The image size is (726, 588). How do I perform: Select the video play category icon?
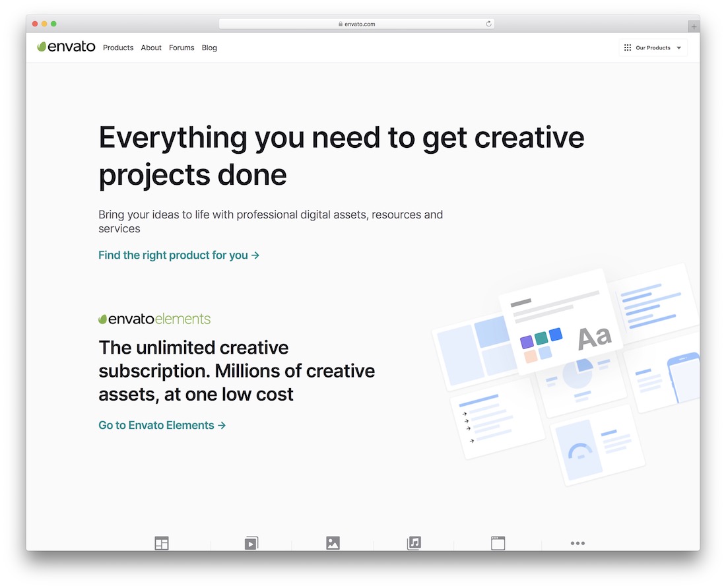[x=251, y=542]
